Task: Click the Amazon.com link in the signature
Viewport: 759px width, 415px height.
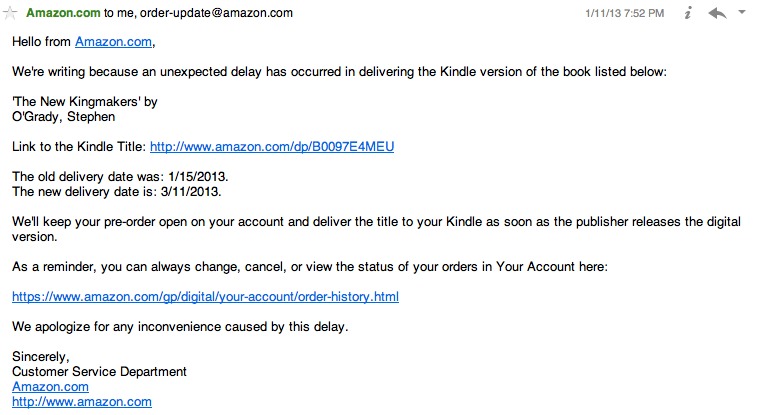Action: (x=50, y=386)
